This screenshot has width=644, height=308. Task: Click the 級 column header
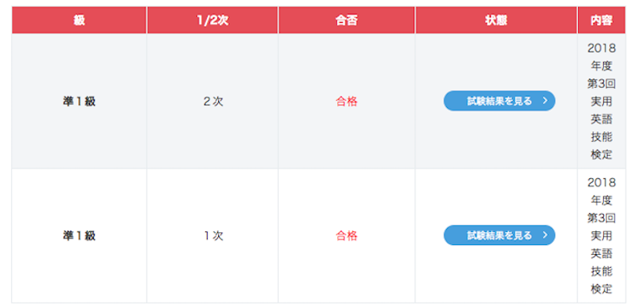(80, 20)
